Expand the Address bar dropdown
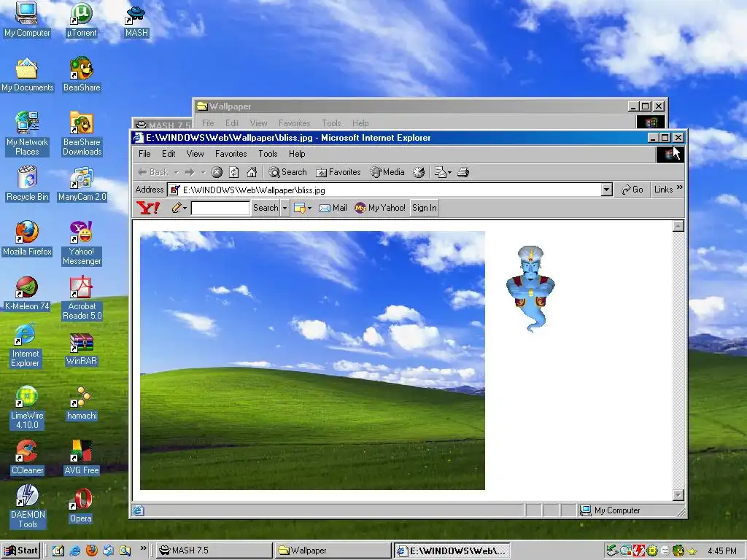Image resolution: width=747 pixels, height=560 pixels. (x=606, y=190)
